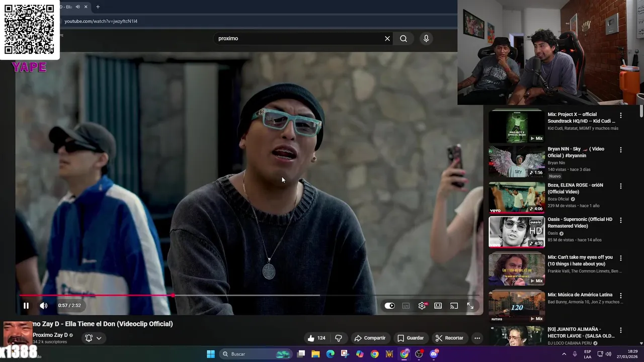Image resolution: width=644 pixels, height=362 pixels.
Task: Switch to theater mode
Action: (438, 306)
